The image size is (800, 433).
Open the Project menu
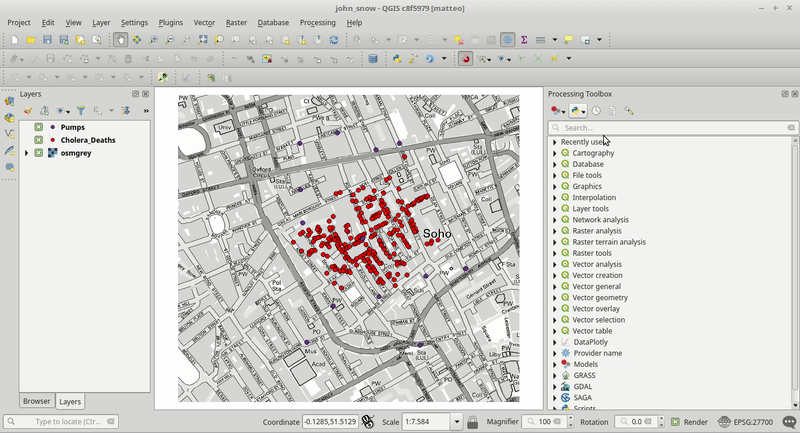point(19,22)
